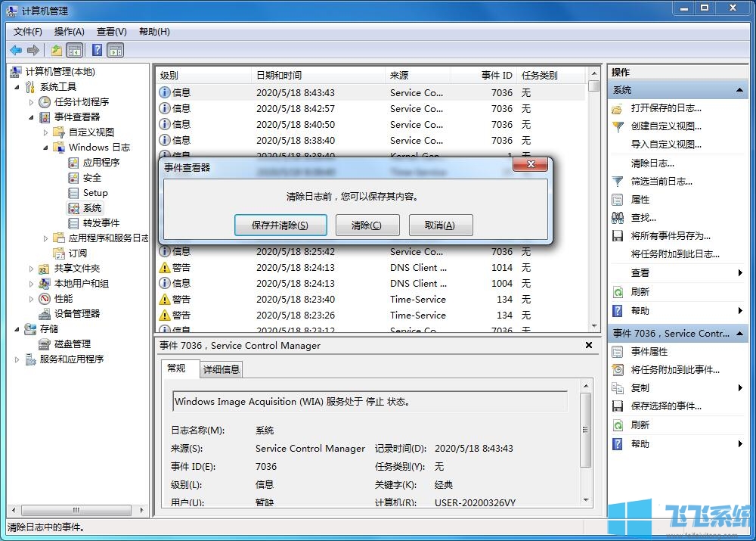The height and width of the screenshot is (541, 756).
Task: Open the 操作(A) menu
Action: pyautogui.click(x=69, y=31)
